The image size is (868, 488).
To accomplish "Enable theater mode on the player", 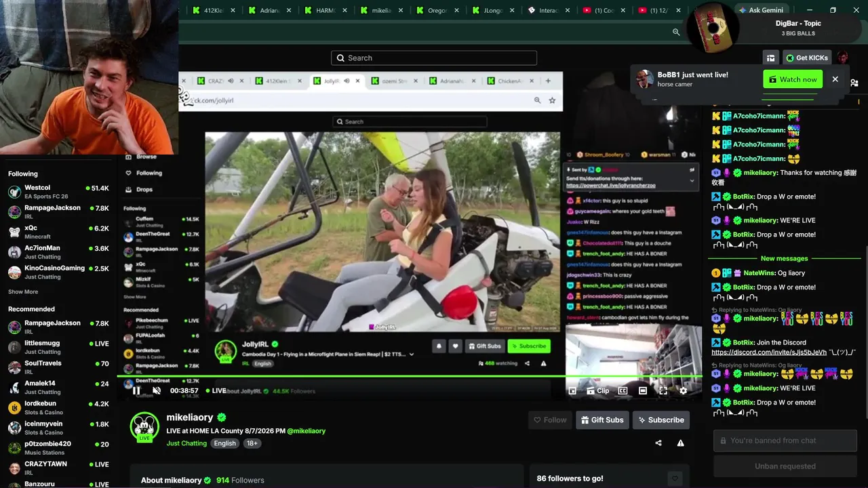I will pyautogui.click(x=643, y=390).
